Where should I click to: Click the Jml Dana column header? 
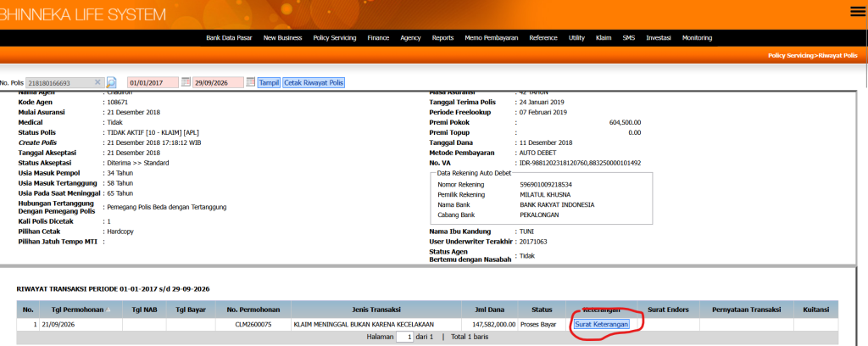coord(490,310)
